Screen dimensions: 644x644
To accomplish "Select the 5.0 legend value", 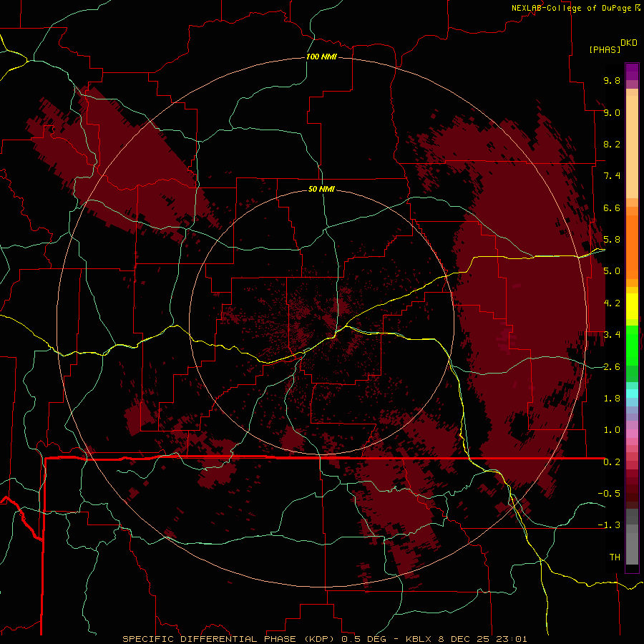I will 612,271.
